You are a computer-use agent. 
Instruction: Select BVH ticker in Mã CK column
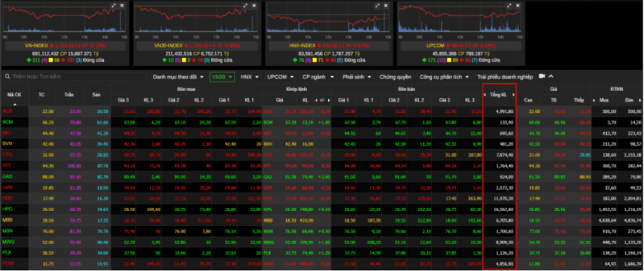click(8, 144)
